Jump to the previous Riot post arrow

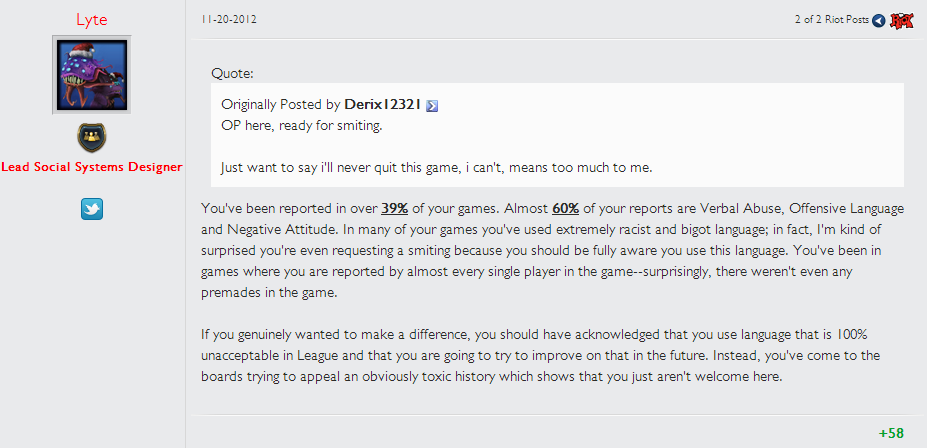click(x=879, y=21)
